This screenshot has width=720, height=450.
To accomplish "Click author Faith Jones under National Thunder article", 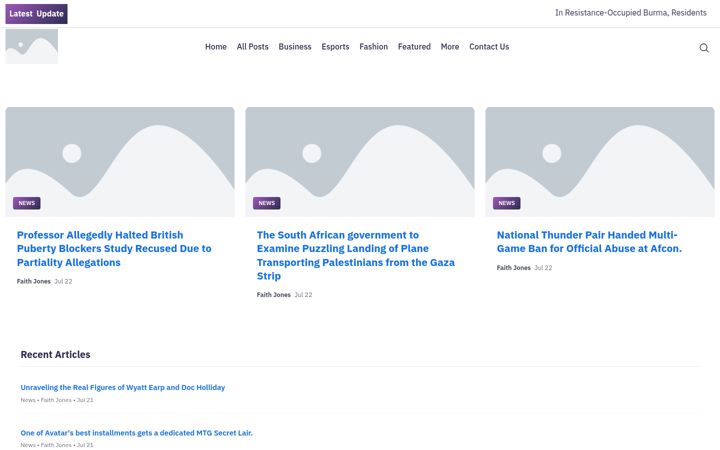I will 513,268.
